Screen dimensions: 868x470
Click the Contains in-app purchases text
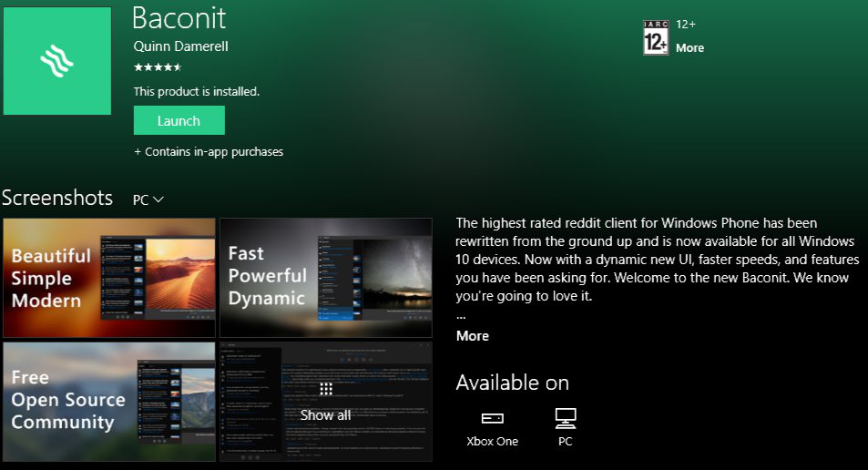pyautogui.click(x=209, y=152)
